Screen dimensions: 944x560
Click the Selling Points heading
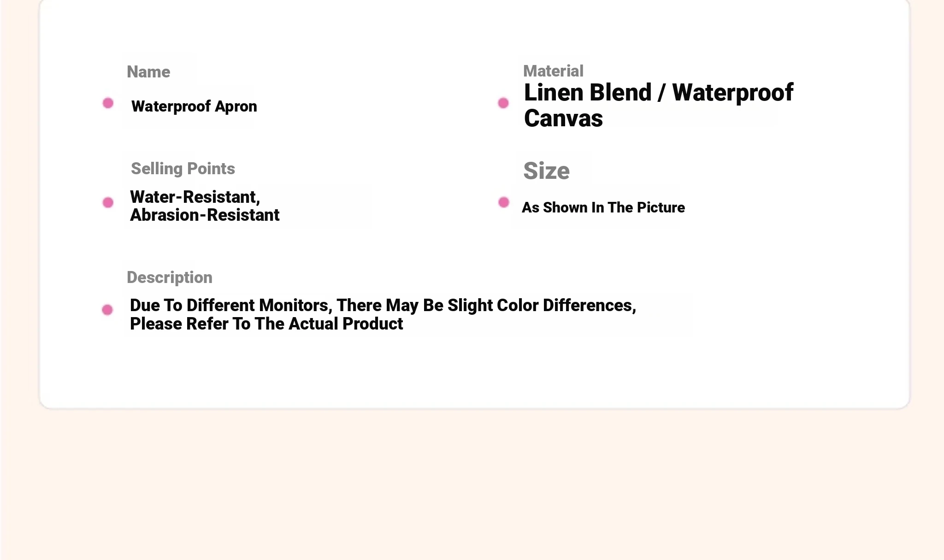[x=183, y=169]
